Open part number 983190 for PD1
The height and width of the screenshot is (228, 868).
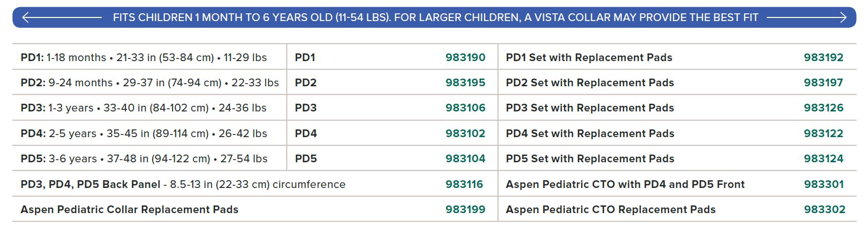pyautogui.click(x=465, y=58)
